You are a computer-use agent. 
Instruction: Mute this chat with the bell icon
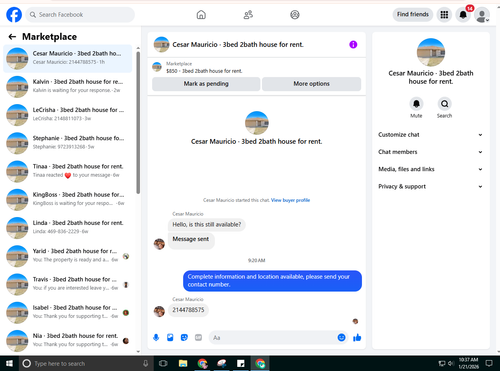click(416, 104)
